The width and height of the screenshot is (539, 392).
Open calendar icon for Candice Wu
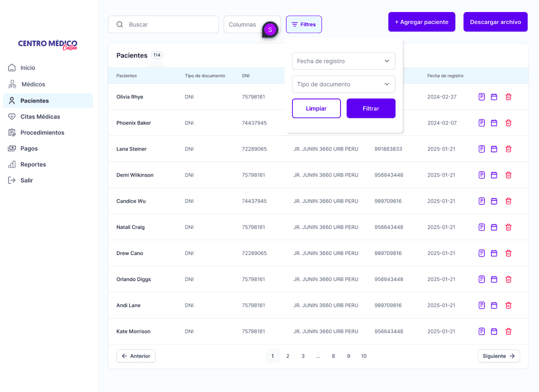tap(494, 201)
